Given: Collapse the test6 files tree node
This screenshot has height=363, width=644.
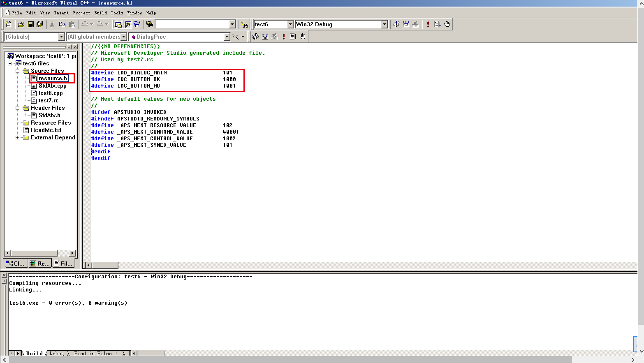Looking at the screenshot, I should pos(10,63).
